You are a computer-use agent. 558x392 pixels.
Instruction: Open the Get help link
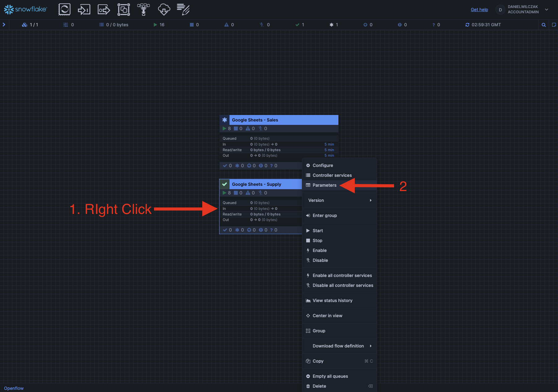coord(479,10)
